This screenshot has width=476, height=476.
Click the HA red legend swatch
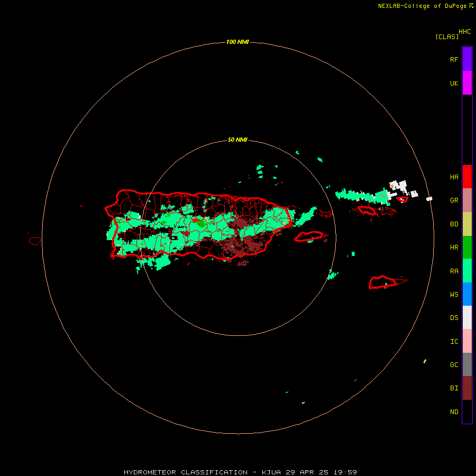(x=467, y=177)
